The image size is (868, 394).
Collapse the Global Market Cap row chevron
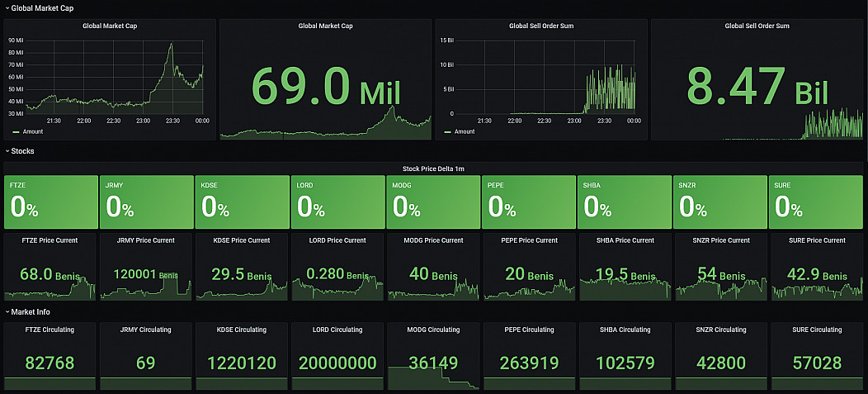point(7,7)
